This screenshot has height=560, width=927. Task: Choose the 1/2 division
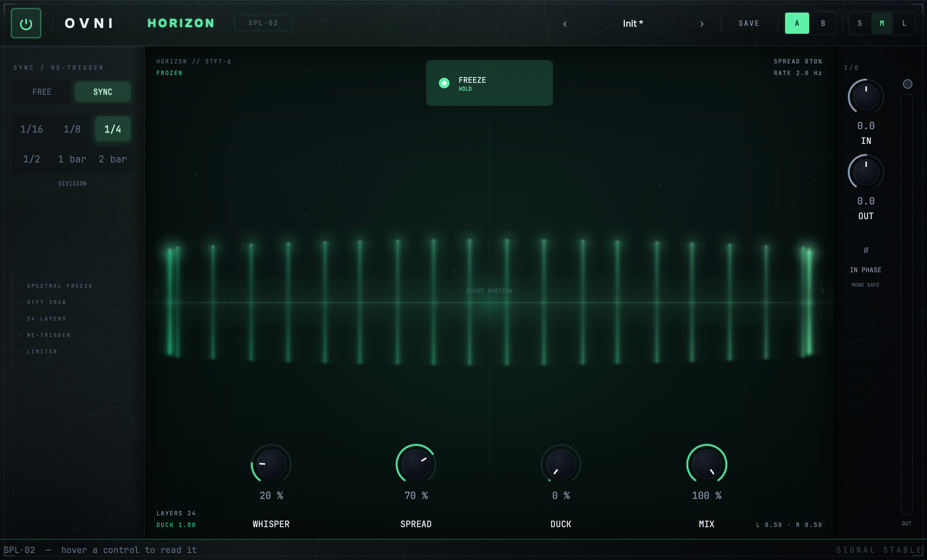[x=32, y=159]
